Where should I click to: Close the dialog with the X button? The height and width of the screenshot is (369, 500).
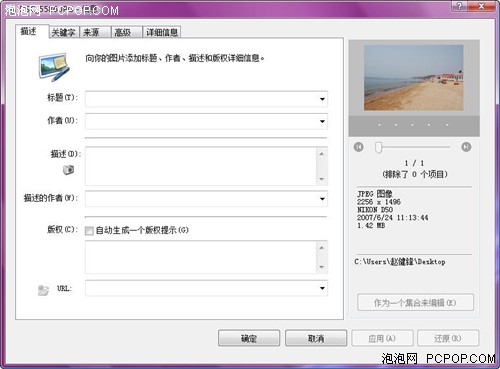click(481, 6)
